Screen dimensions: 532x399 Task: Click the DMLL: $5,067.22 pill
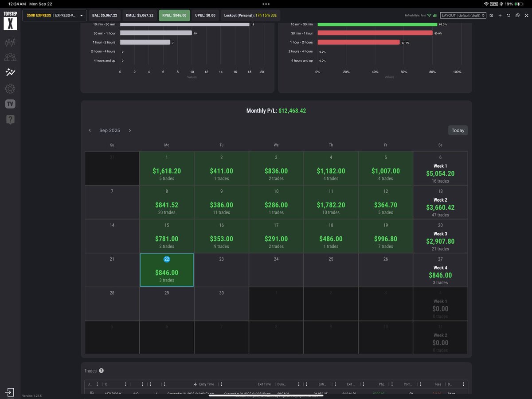pos(140,16)
